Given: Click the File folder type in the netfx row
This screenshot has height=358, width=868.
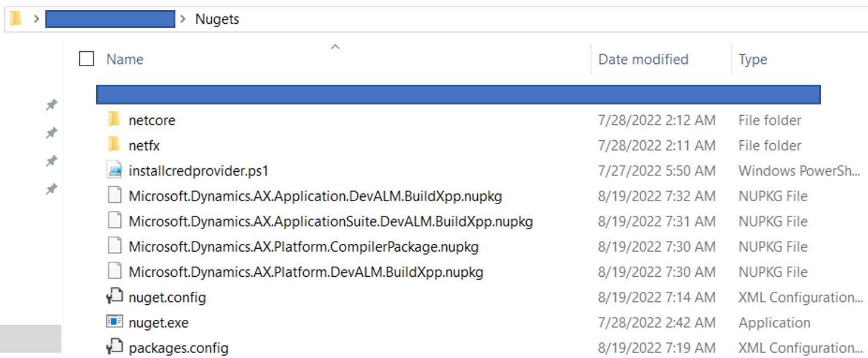Looking at the screenshot, I should point(770,145).
